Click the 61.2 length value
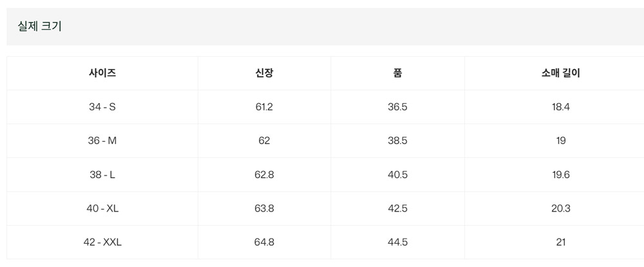 coord(264,107)
